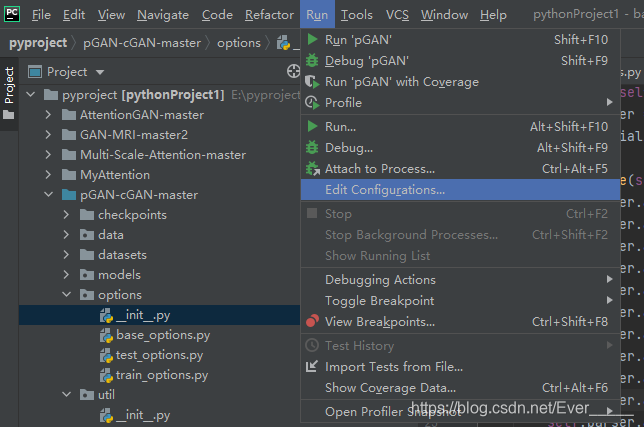Click the View Breakpoints red circles icon
644x427 pixels.
coord(312,321)
